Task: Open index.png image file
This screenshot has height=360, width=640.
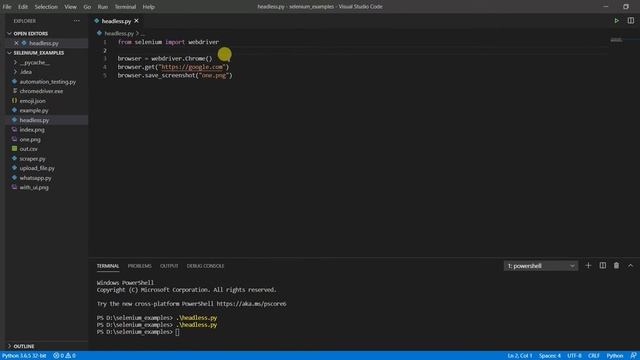Action: [32, 129]
